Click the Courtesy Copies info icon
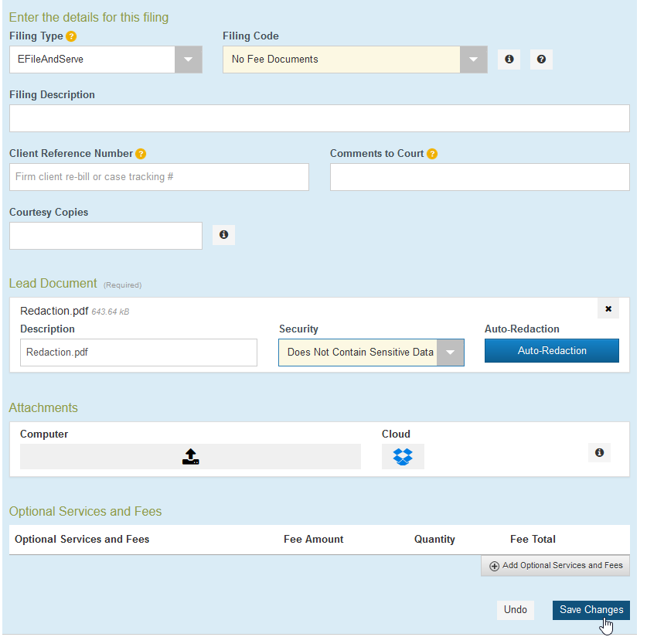Image resolution: width=647 pixels, height=644 pixels. [x=223, y=235]
